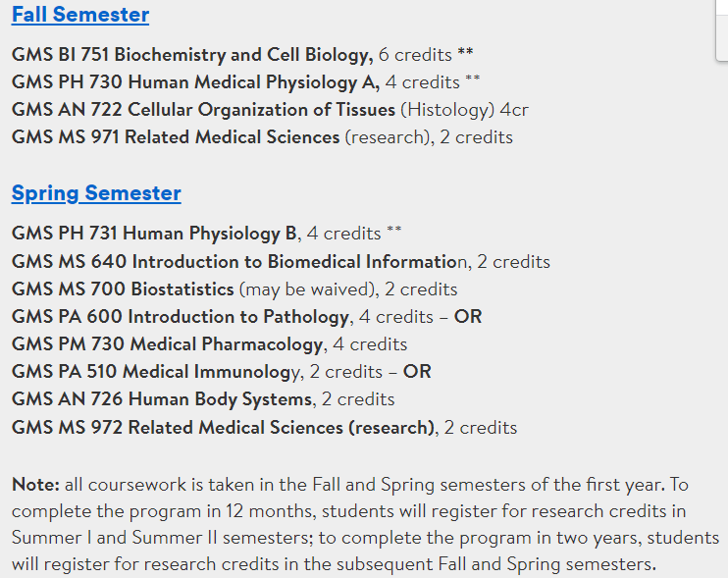Image resolution: width=728 pixels, height=578 pixels.
Task: Click GMS MS 971 Related Medical Sciences
Action: tap(176, 137)
